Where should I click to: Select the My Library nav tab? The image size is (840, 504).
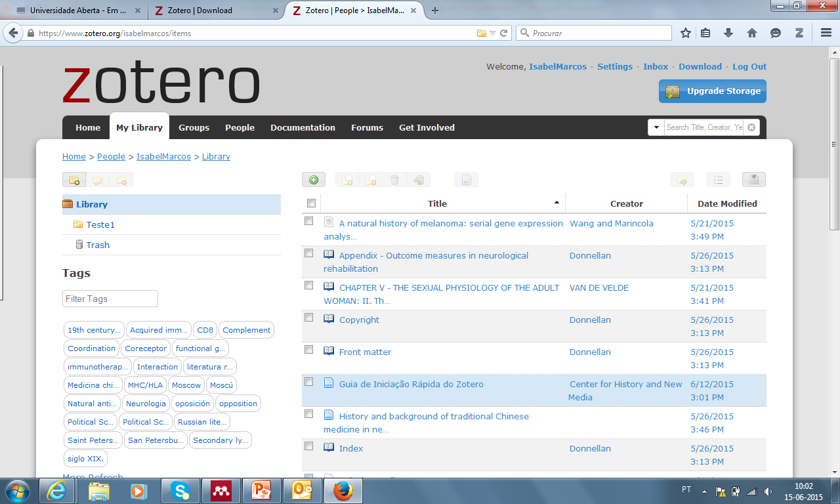(139, 128)
